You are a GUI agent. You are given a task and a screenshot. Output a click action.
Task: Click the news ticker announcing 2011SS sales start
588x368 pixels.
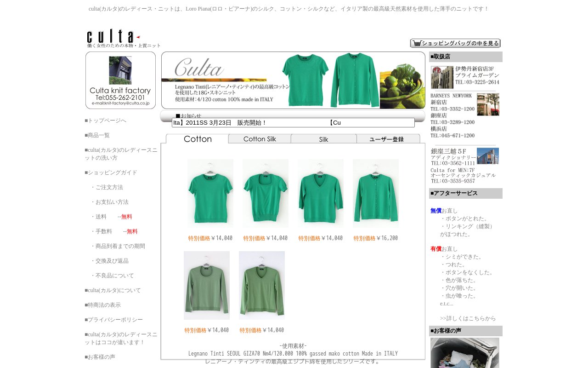(x=293, y=122)
